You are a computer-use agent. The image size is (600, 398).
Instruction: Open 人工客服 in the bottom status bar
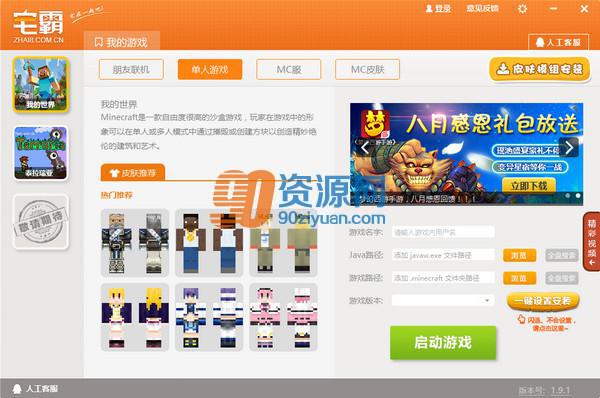coord(36,389)
